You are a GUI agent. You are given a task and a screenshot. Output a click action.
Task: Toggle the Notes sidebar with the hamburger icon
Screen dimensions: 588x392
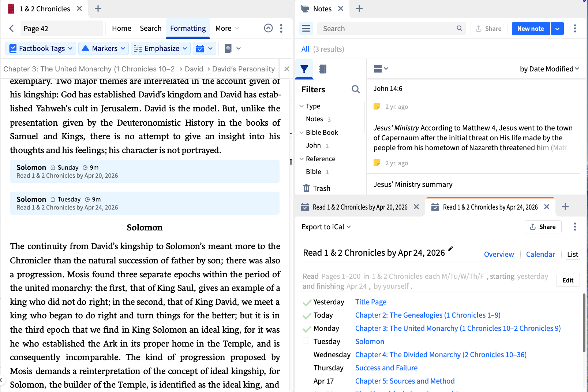(306, 29)
